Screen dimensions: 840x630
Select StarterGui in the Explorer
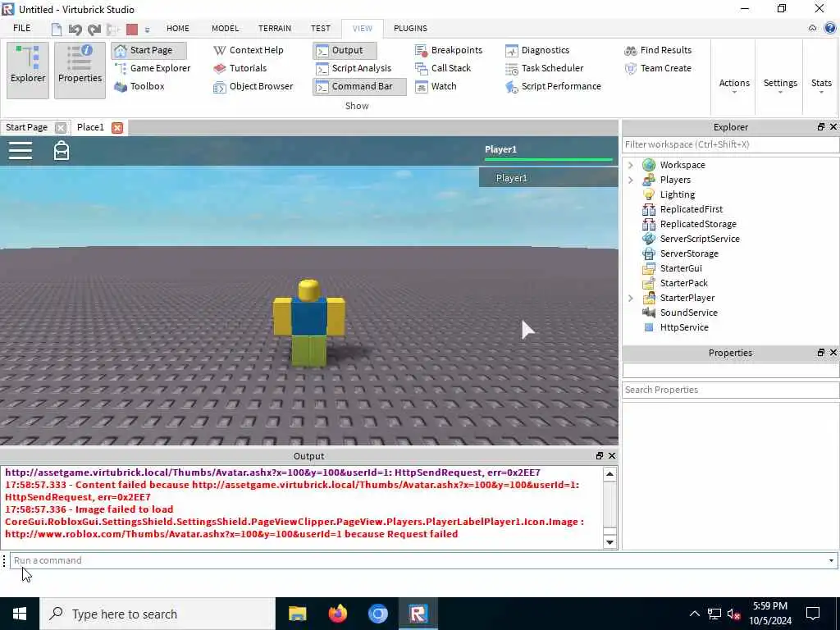pos(680,268)
